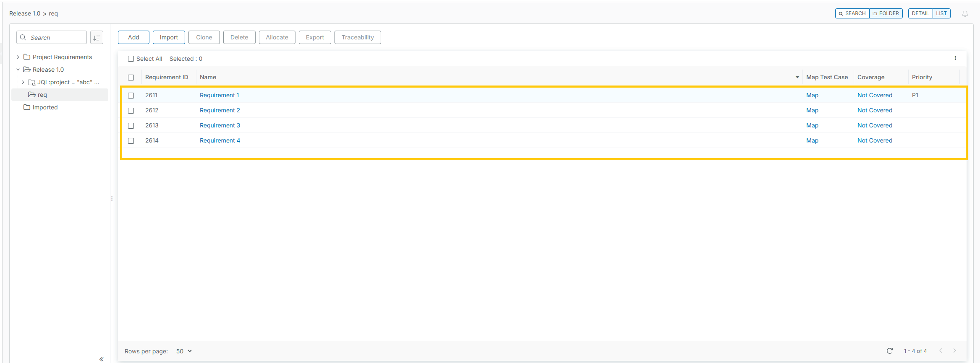This screenshot has width=980, height=363.
Task: Tick the Select All checkbox
Action: pyautogui.click(x=131, y=59)
